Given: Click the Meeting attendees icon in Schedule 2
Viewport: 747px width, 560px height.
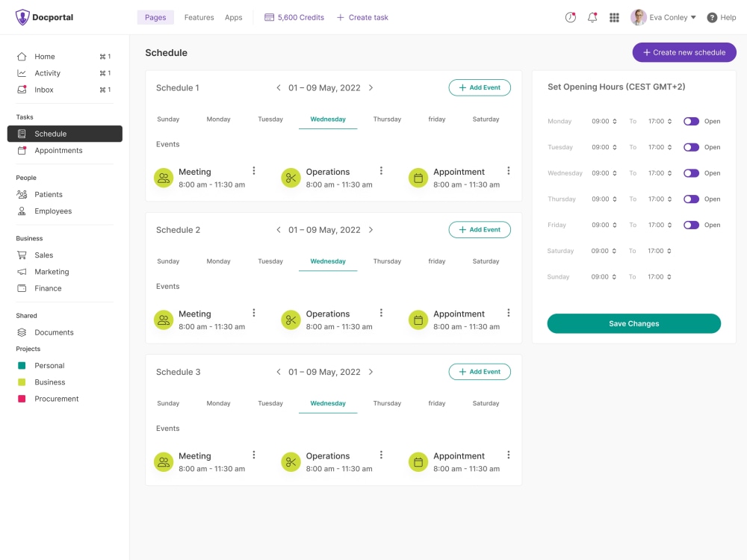Looking at the screenshot, I should (164, 320).
